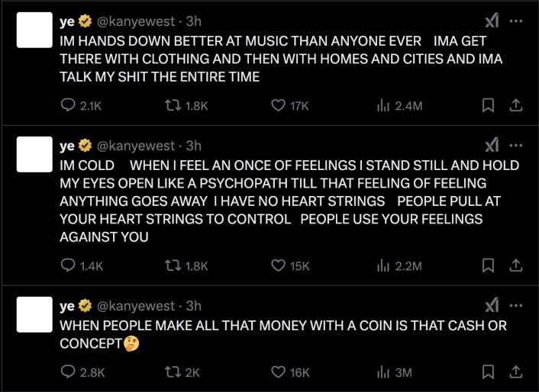The height and width of the screenshot is (392, 539).
Task: Bookmark the 'IM HANDS DOWN BETTER' tweet
Action: [487, 107]
